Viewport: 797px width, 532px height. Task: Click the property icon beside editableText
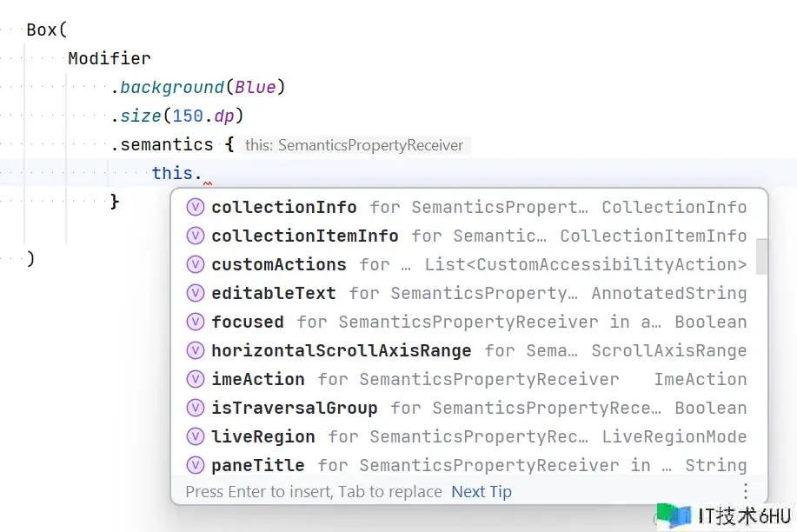click(x=196, y=293)
